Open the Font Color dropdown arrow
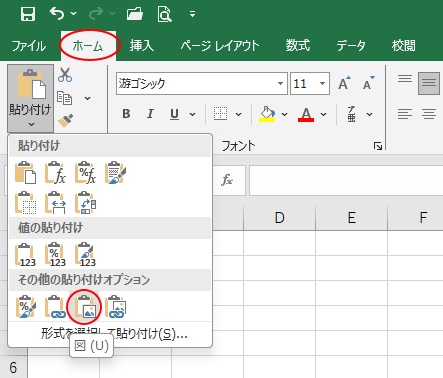The image size is (443, 378). (323, 114)
